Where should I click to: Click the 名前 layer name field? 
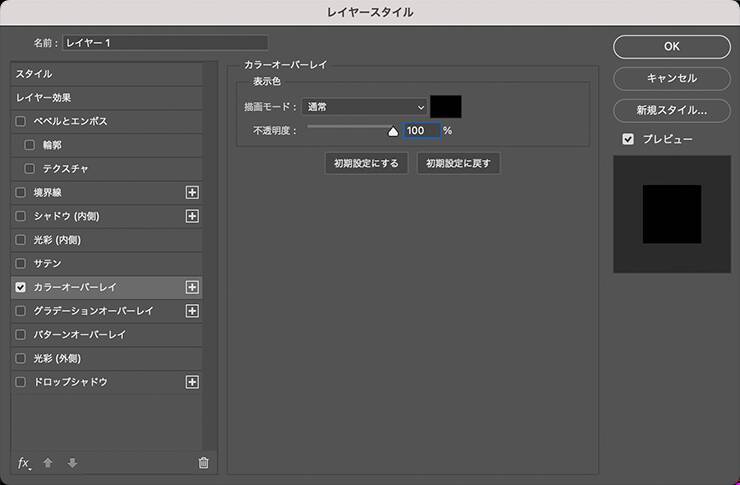[x=165, y=43]
